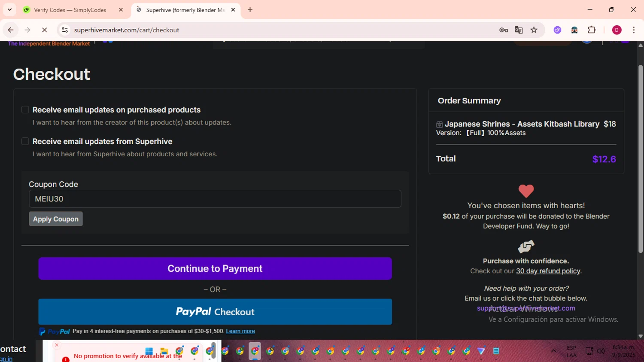Choose the PayPal Checkout button
Image resolution: width=644 pixels, height=362 pixels.
[215, 312]
